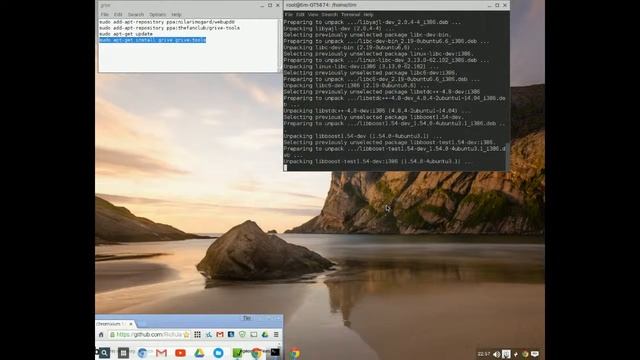The height and width of the screenshot is (360, 640).
Task: Open the green app icon on shelf
Action: click(x=237, y=353)
